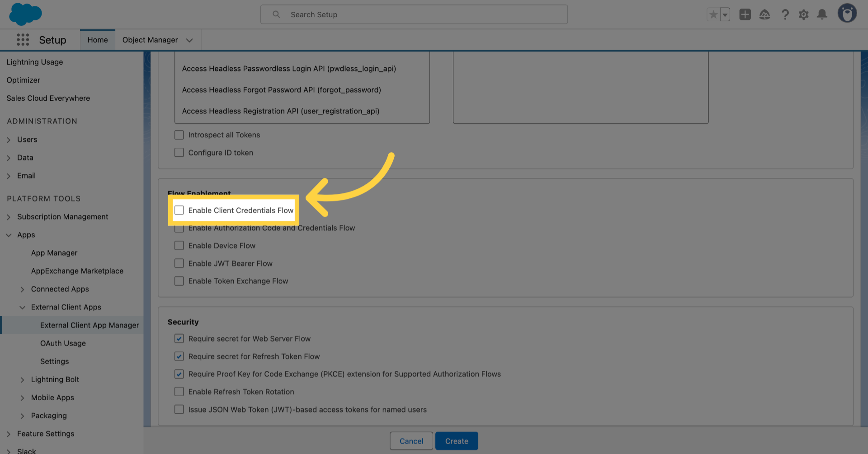This screenshot has height=454, width=868.
Task: Open the Trailhead guidance center icon
Action: coord(765,14)
